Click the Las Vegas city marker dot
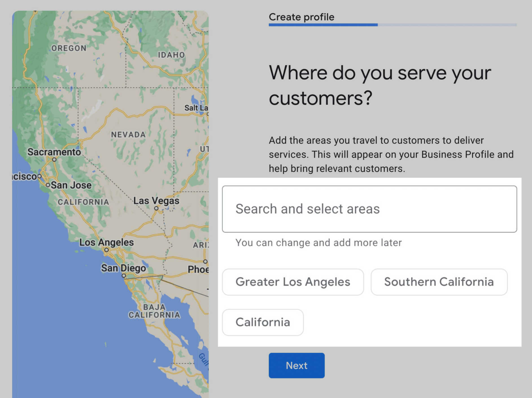The image size is (532, 398). coord(156,208)
